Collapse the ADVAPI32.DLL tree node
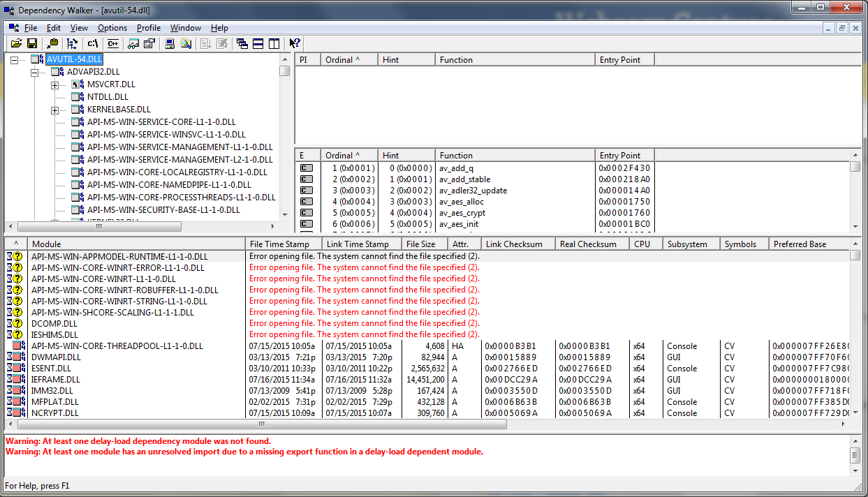 click(x=34, y=73)
